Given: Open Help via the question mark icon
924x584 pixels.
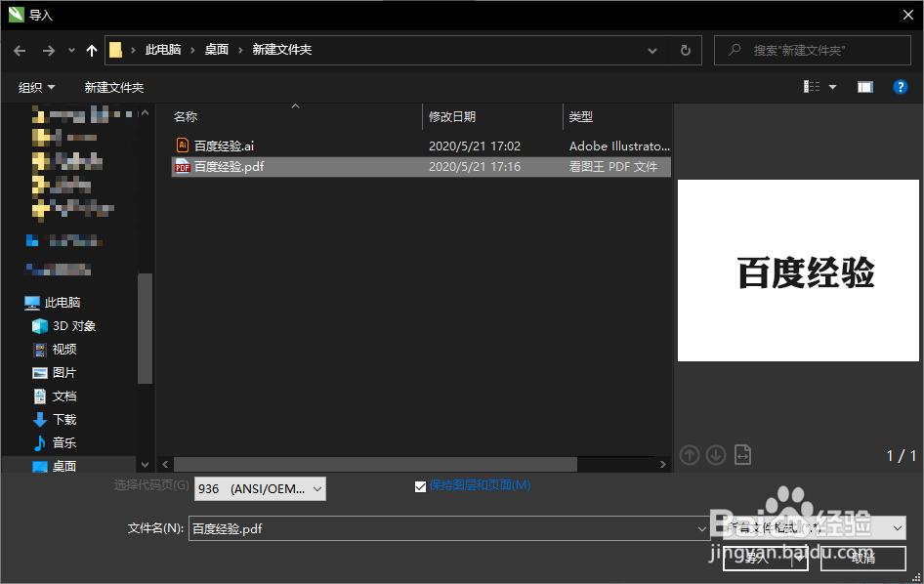Looking at the screenshot, I should pos(900,86).
